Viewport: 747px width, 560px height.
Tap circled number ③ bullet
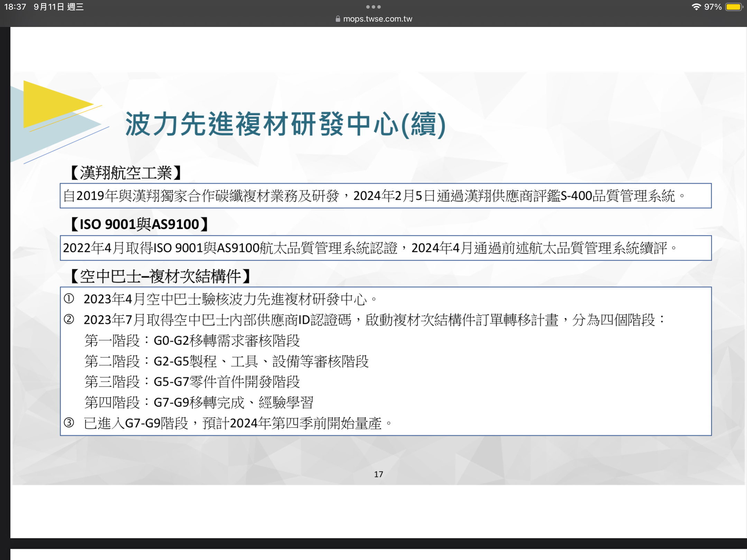click(x=69, y=423)
